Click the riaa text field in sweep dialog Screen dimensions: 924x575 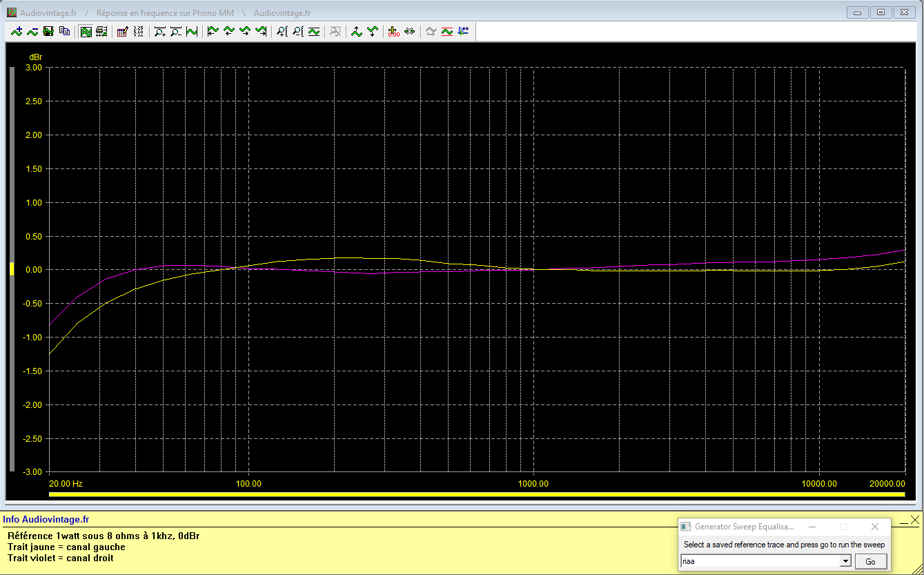pos(759,562)
